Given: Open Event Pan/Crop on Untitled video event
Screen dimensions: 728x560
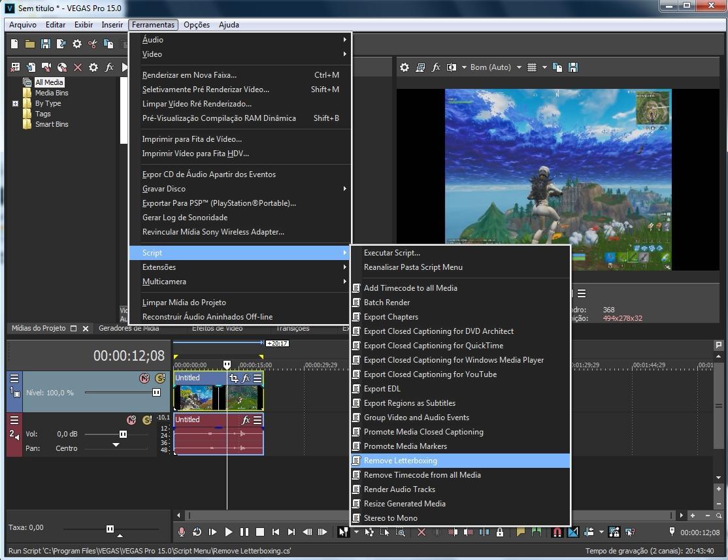Looking at the screenshot, I should click(x=233, y=378).
